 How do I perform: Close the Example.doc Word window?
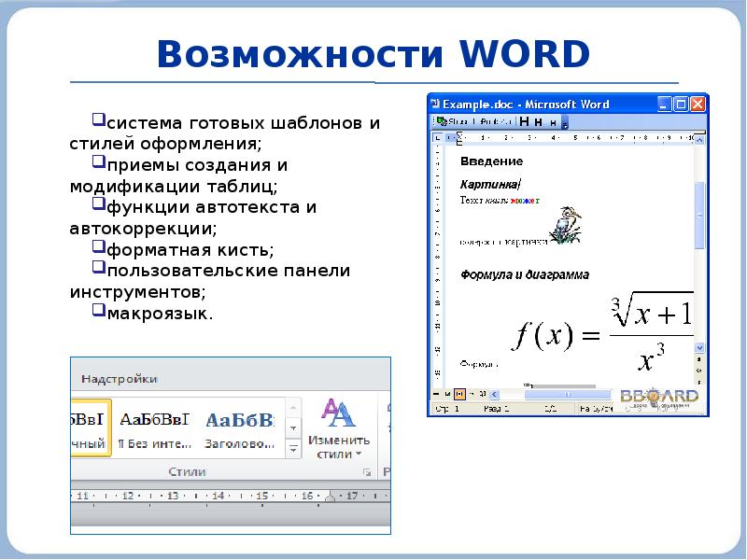click(698, 105)
